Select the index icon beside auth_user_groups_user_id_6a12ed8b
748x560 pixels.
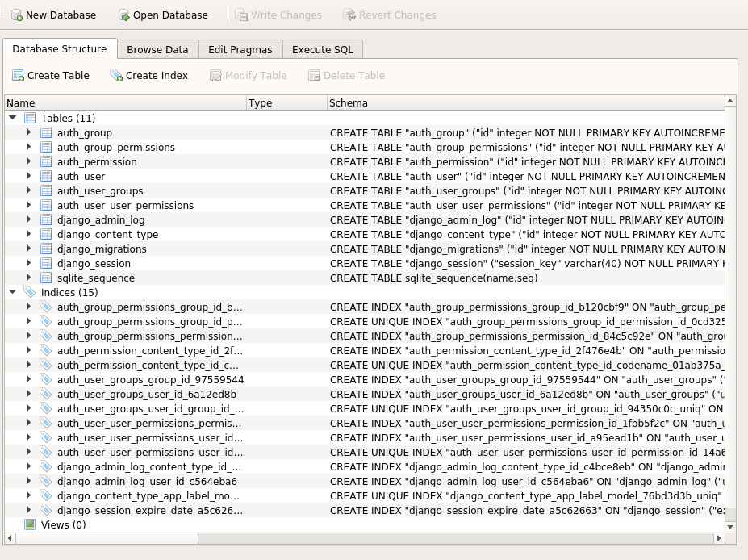coord(46,394)
